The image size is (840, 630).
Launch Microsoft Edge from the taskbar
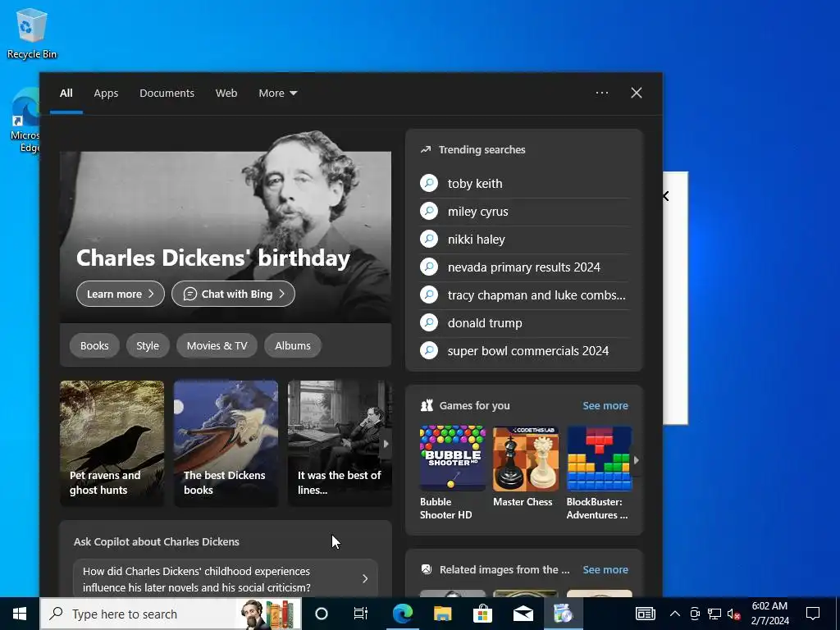[402, 614]
